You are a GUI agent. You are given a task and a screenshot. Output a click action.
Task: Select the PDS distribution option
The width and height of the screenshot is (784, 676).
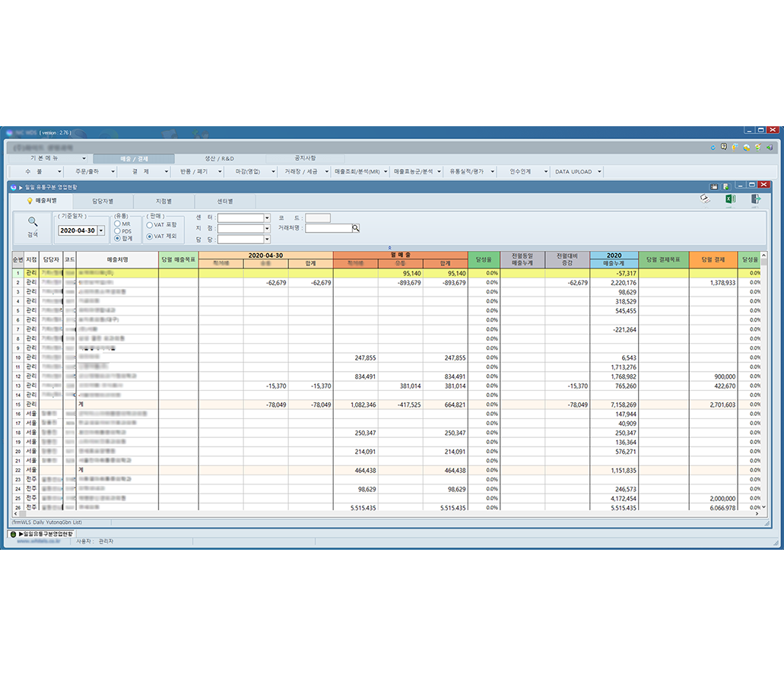tap(118, 230)
